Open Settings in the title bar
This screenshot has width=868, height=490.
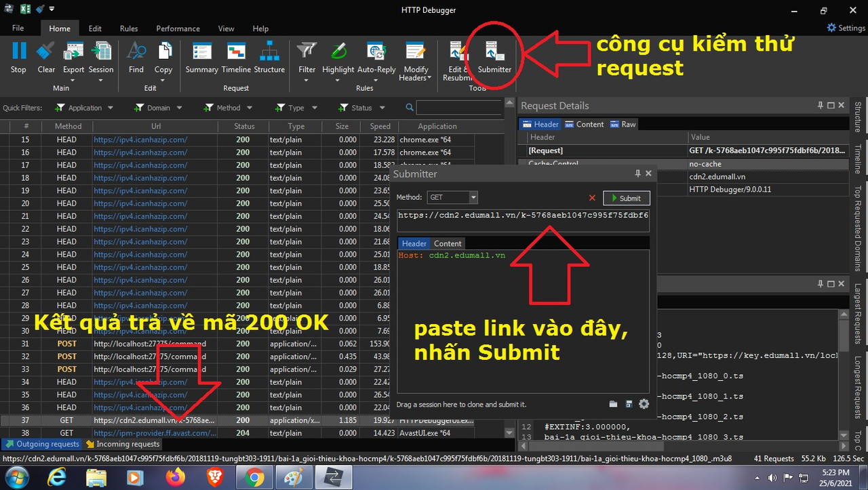pos(846,28)
